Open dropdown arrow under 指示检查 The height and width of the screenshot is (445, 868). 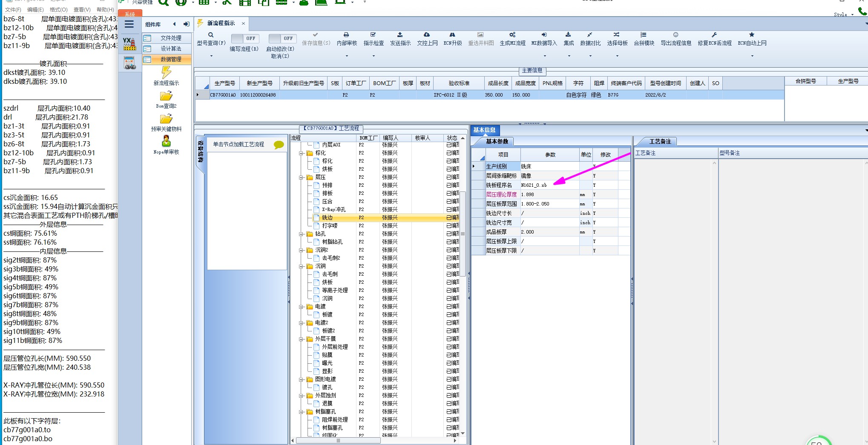pos(374,56)
